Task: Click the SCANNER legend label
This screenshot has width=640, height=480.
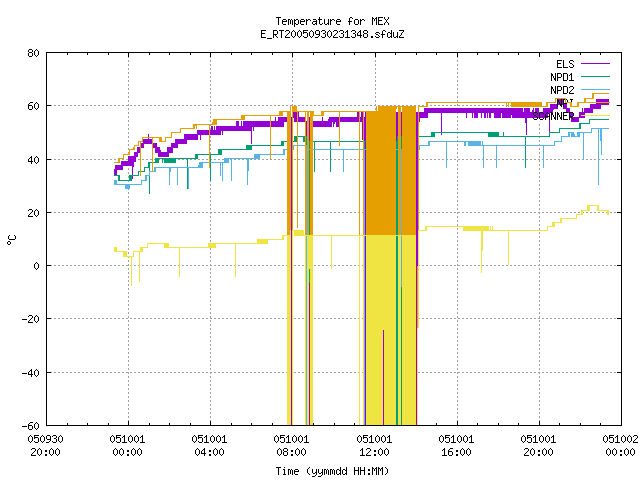Action: point(553,116)
